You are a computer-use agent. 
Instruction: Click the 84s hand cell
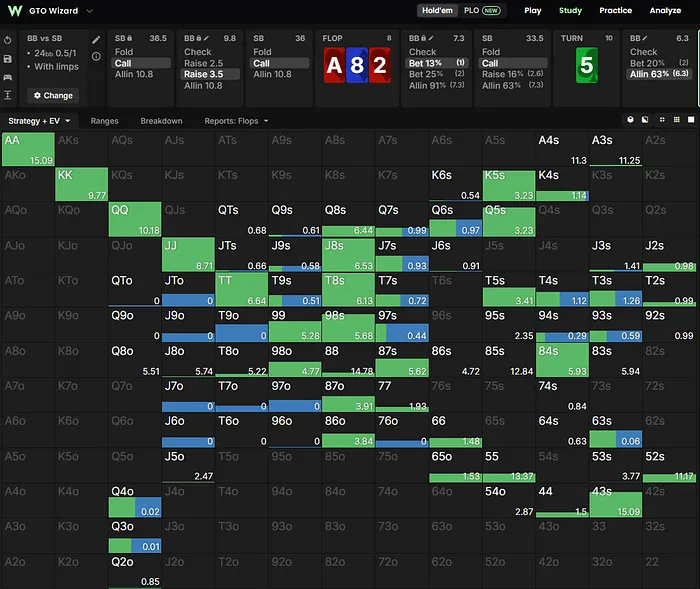pos(562,360)
